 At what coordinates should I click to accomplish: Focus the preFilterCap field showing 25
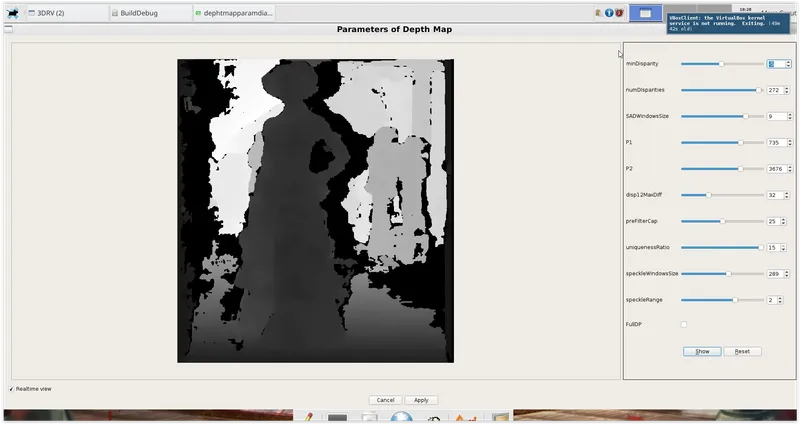(x=773, y=221)
